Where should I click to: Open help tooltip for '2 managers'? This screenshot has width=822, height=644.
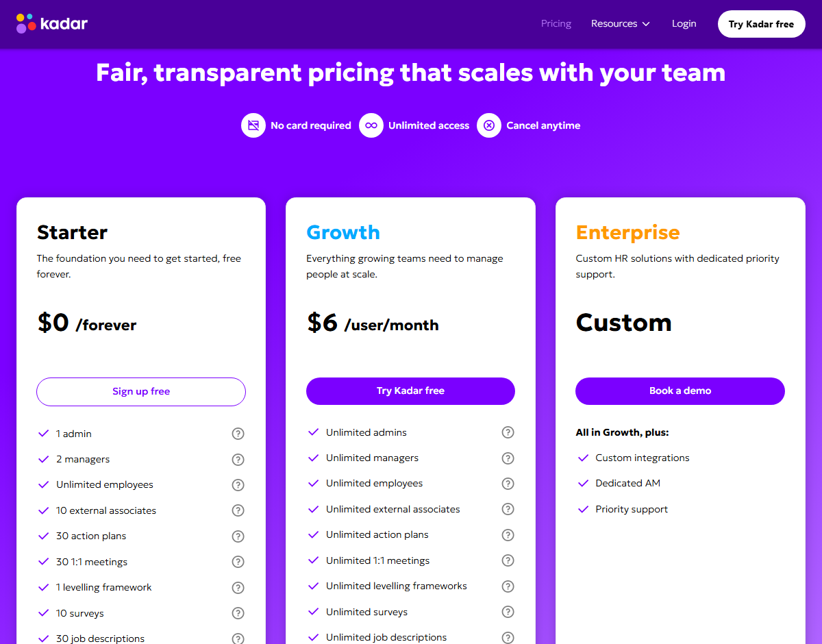pyautogui.click(x=238, y=459)
